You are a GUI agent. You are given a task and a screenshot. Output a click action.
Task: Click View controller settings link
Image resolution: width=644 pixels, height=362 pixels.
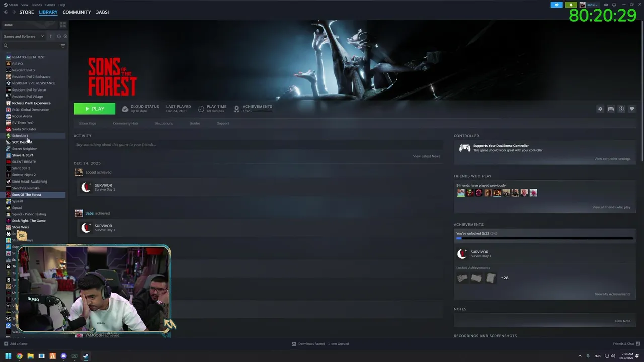point(612,159)
